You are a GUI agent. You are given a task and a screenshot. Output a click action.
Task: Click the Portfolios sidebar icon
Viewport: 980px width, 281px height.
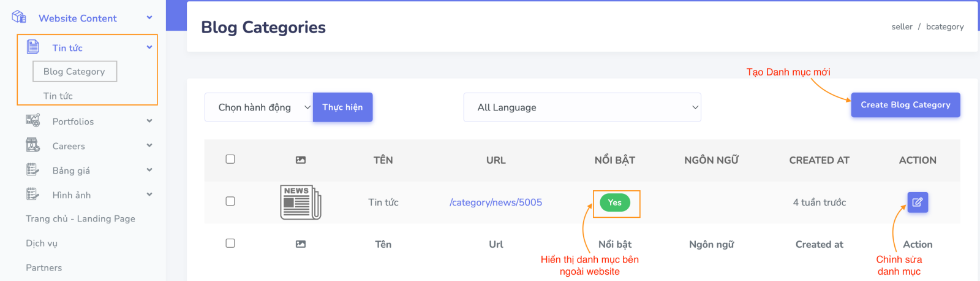point(33,120)
